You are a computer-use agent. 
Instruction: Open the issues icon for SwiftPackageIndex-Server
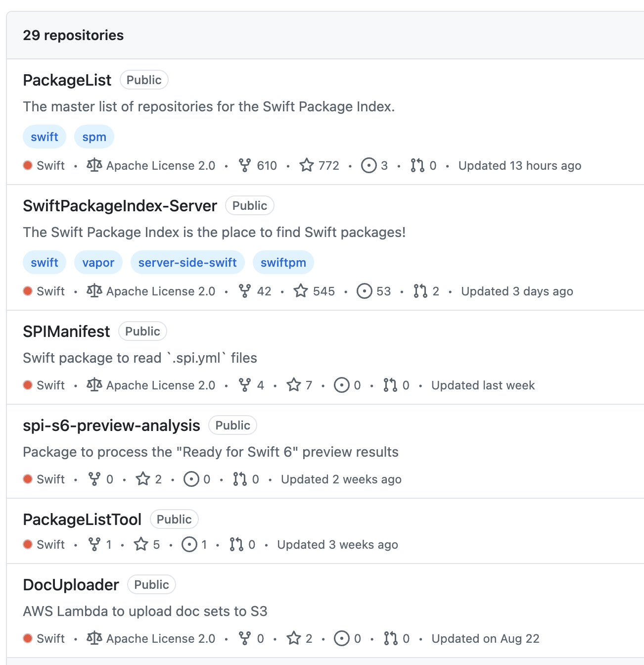(x=365, y=291)
